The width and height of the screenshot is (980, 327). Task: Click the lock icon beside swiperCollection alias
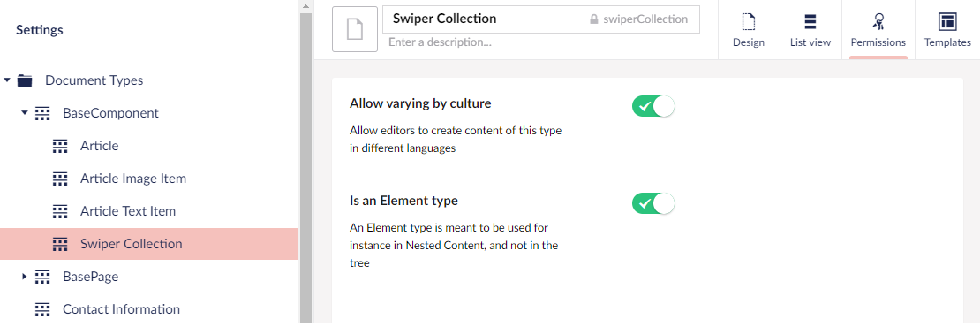[x=594, y=19]
